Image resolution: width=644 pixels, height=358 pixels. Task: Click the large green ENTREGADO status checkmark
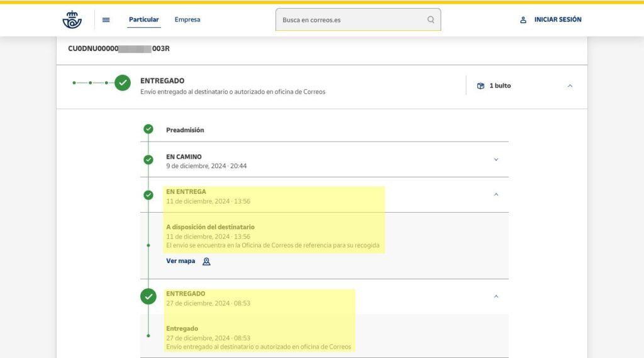pos(123,82)
